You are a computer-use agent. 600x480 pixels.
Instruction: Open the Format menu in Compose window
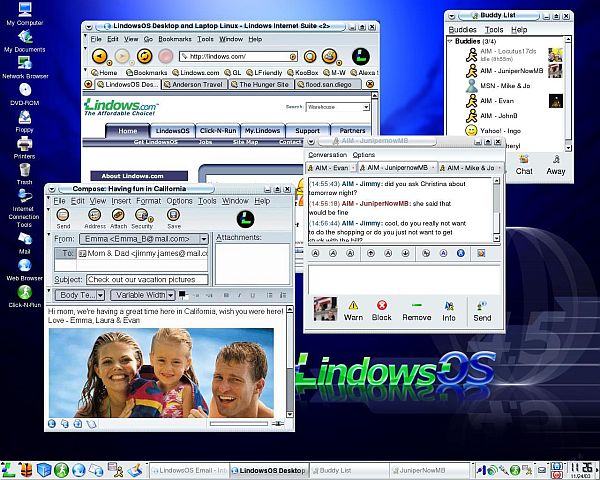pos(148,201)
